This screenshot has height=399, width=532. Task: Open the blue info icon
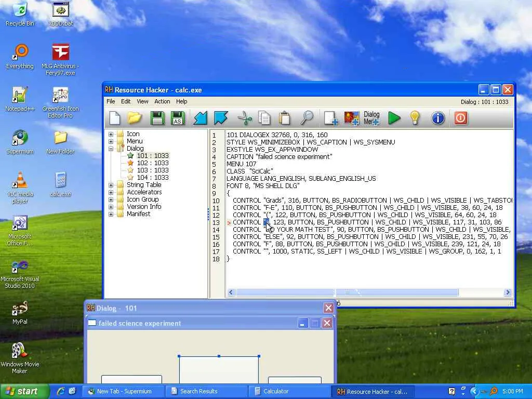point(438,118)
